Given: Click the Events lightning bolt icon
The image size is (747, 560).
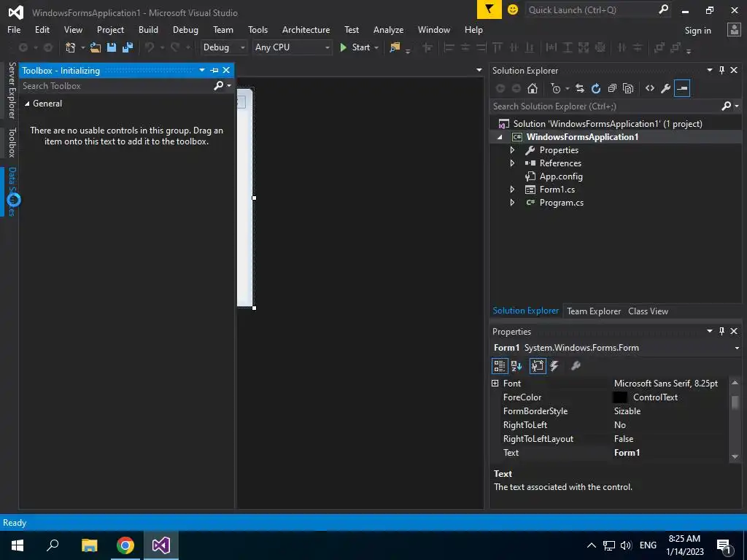Looking at the screenshot, I should [x=554, y=366].
